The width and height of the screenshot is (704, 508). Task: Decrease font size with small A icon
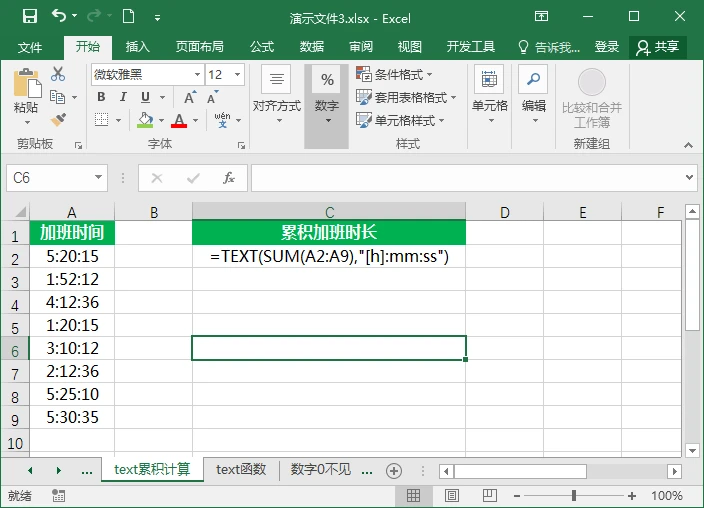(x=213, y=97)
